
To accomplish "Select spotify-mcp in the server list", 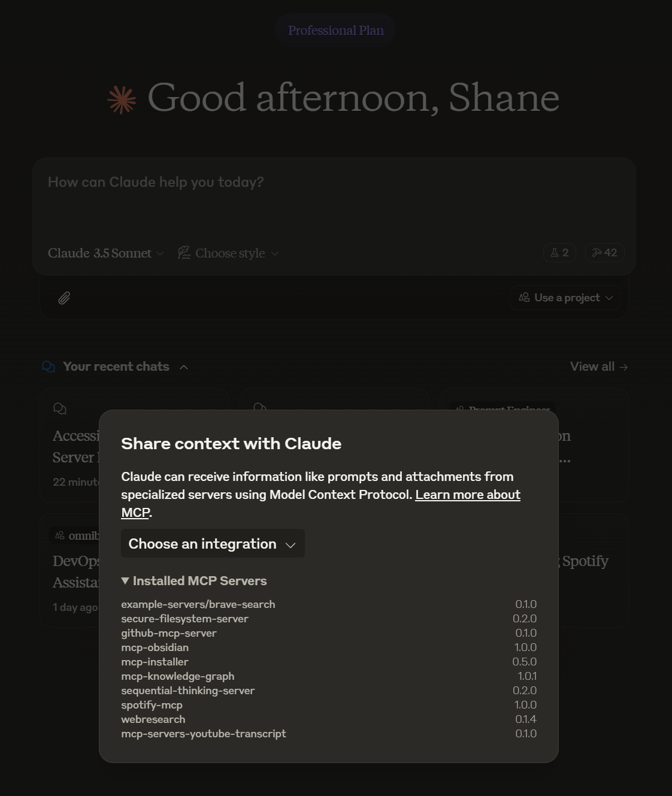I will [152, 705].
